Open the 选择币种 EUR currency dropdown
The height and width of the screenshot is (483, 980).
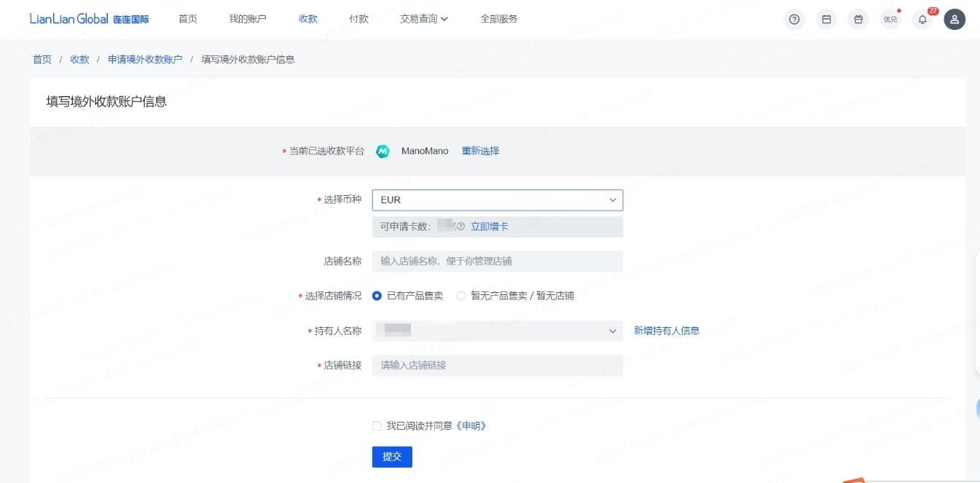[x=497, y=200]
